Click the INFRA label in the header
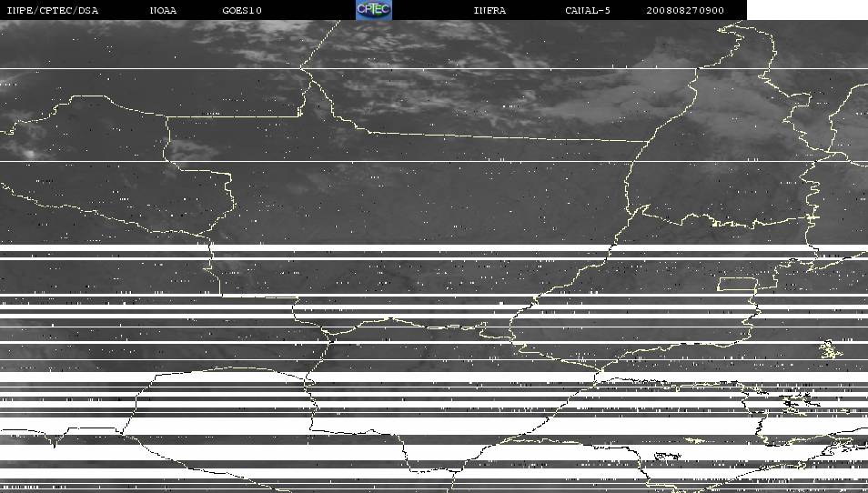868x493 pixels. [490, 11]
